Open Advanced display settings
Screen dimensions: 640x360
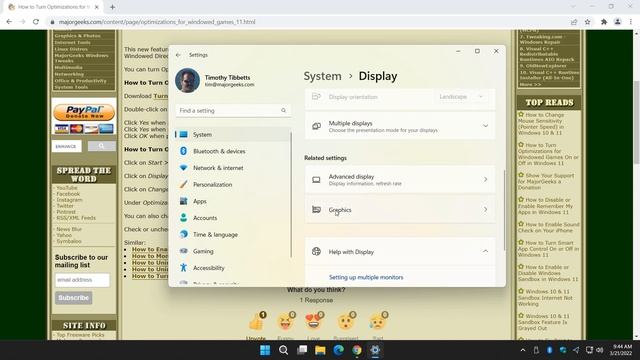click(x=400, y=180)
